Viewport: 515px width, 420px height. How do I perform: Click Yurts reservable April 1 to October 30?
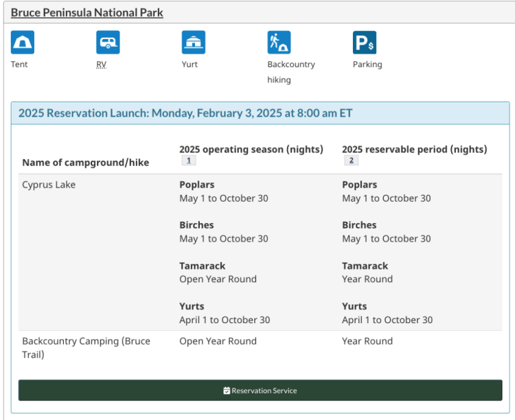[x=387, y=320]
